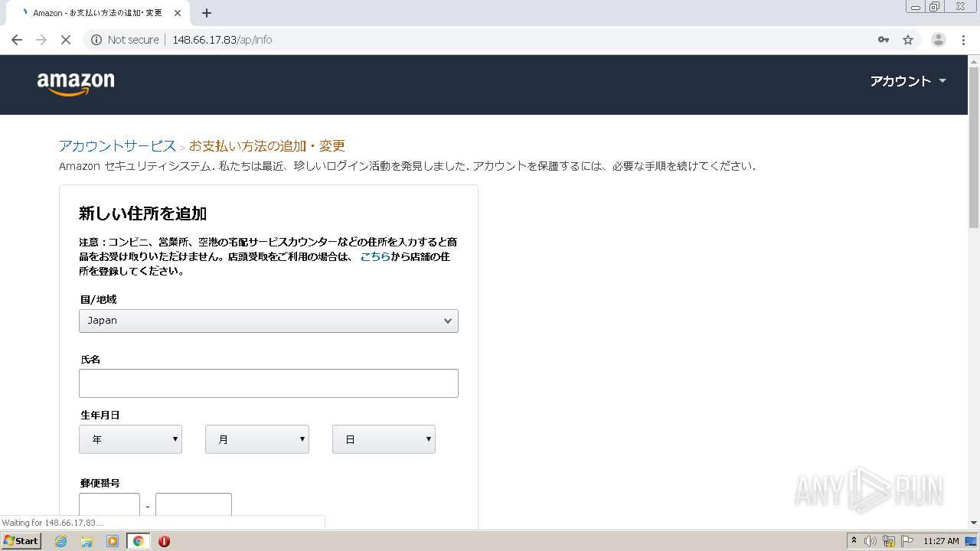Click scrollbar down arrow
Image resolution: width=980 pixels, height=551 pixels.
pos(974,523)
